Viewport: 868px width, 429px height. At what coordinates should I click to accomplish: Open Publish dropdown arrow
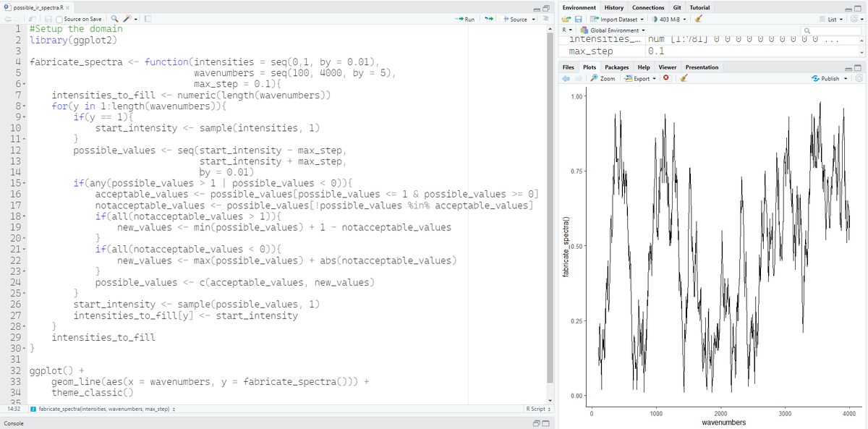tap(846, 79)
